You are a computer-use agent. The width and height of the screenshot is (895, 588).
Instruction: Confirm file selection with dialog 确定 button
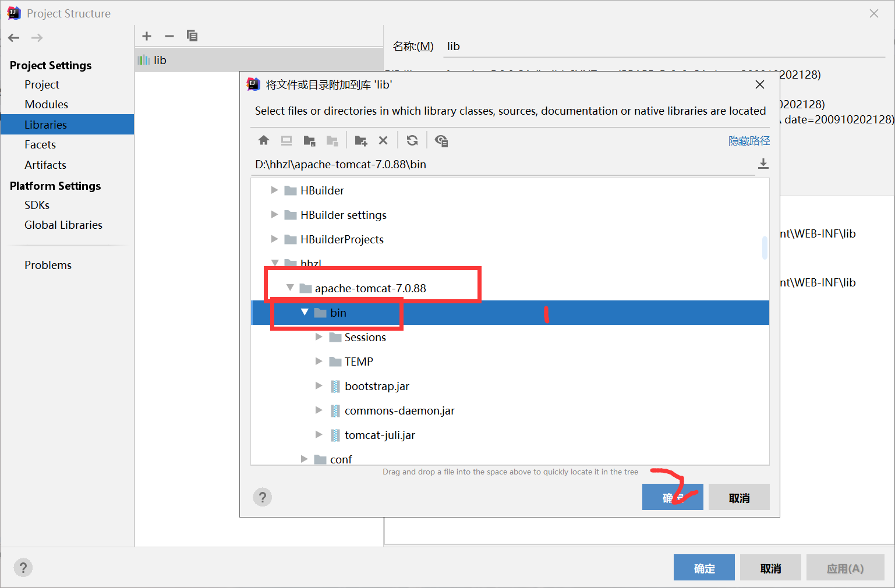click(673, 497)
